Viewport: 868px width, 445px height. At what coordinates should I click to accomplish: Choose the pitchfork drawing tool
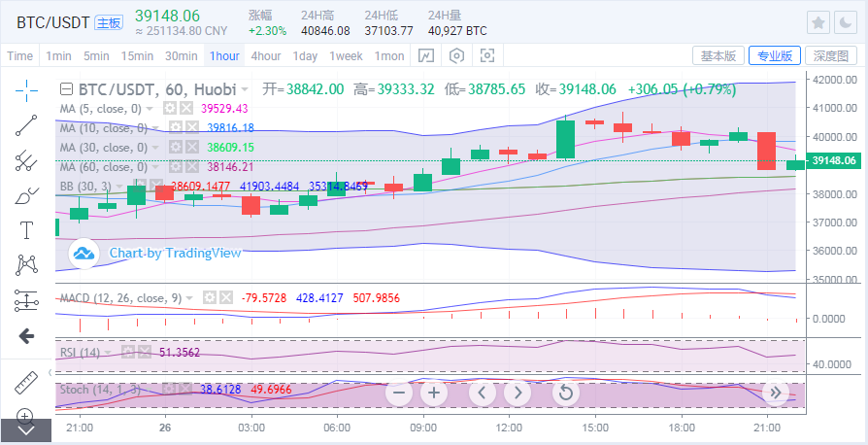coord(26,160)
